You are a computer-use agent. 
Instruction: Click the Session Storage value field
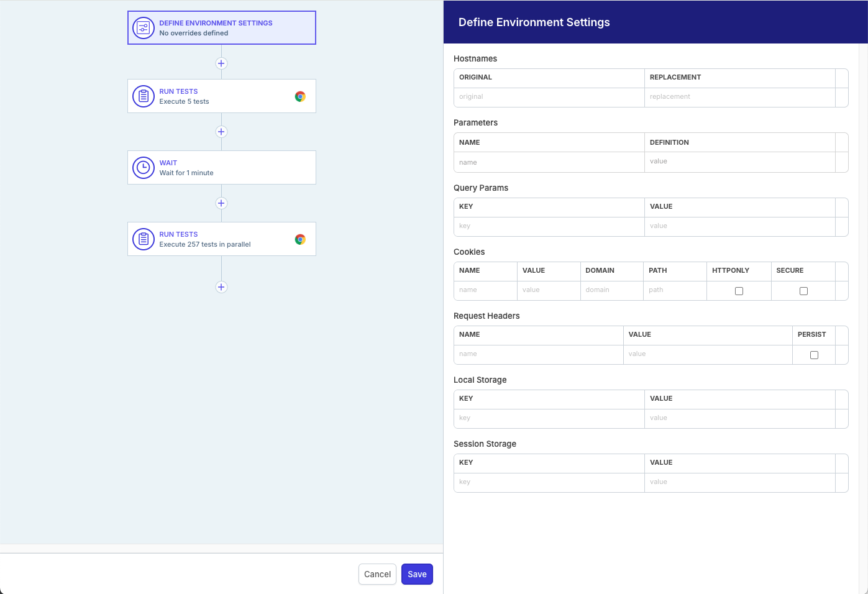pos(739,482)
